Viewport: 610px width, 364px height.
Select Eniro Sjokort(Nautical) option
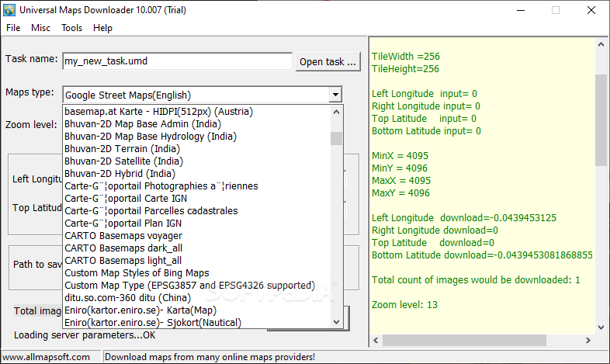[x=196, y=322]
